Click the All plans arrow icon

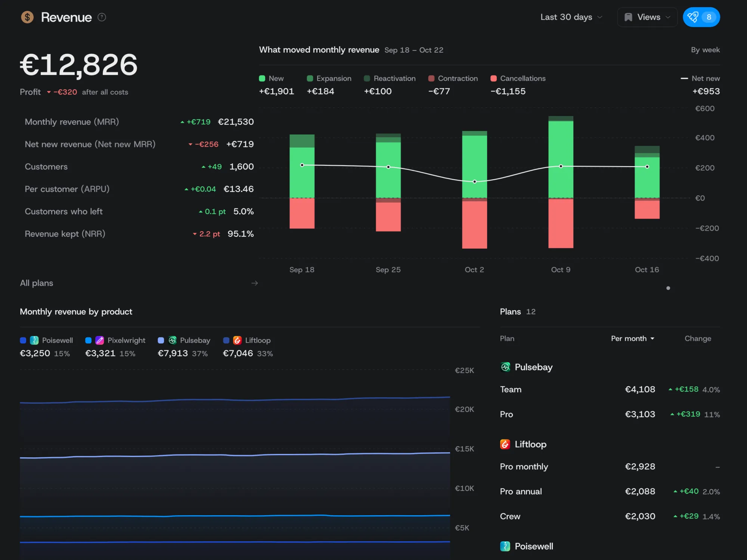254,283
